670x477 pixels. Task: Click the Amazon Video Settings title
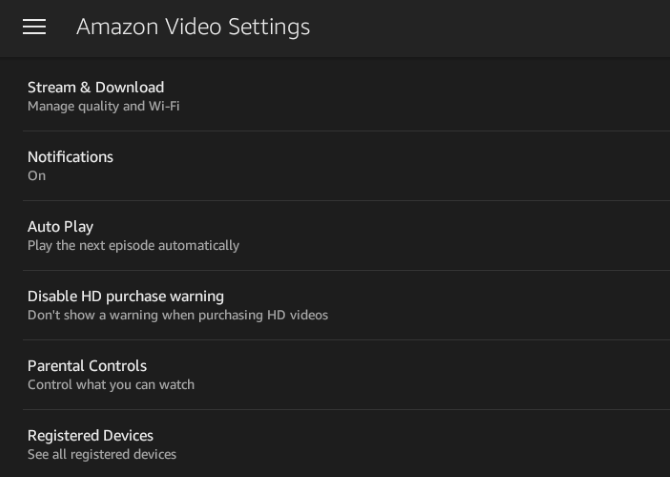(193, 27)
